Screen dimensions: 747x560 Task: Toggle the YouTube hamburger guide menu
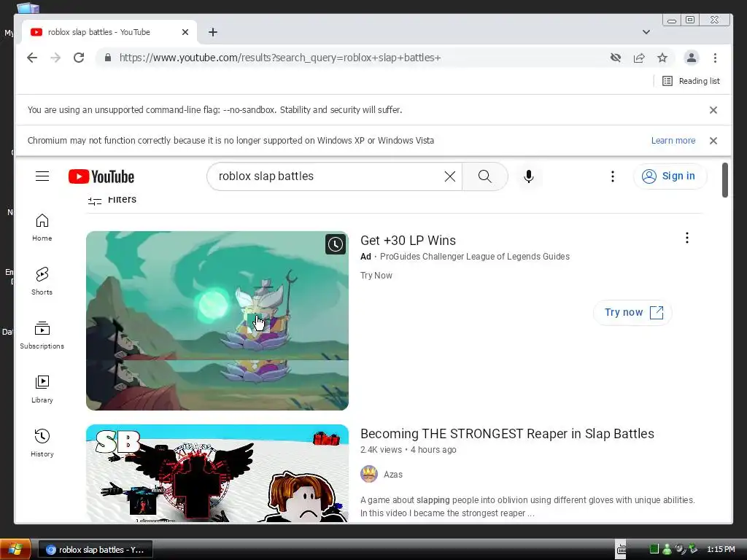tap(42, 176)
